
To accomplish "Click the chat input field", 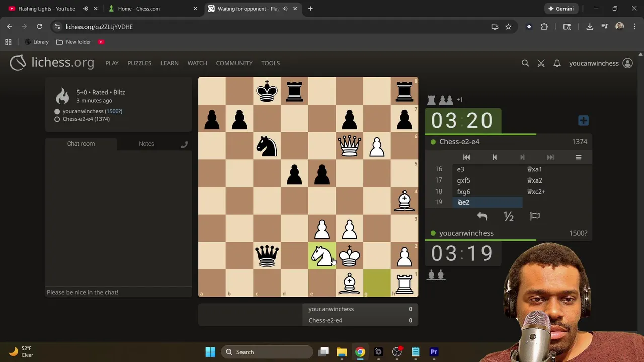I will pos(119,292).
